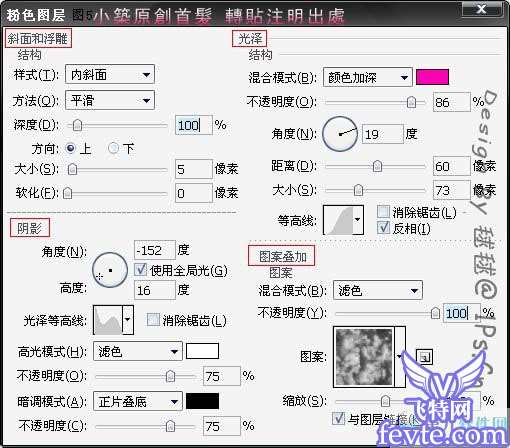Screen dimensions: 510x448
Task: Open the 样式 内斜面 dropdown
Action: tap(110, 74)
